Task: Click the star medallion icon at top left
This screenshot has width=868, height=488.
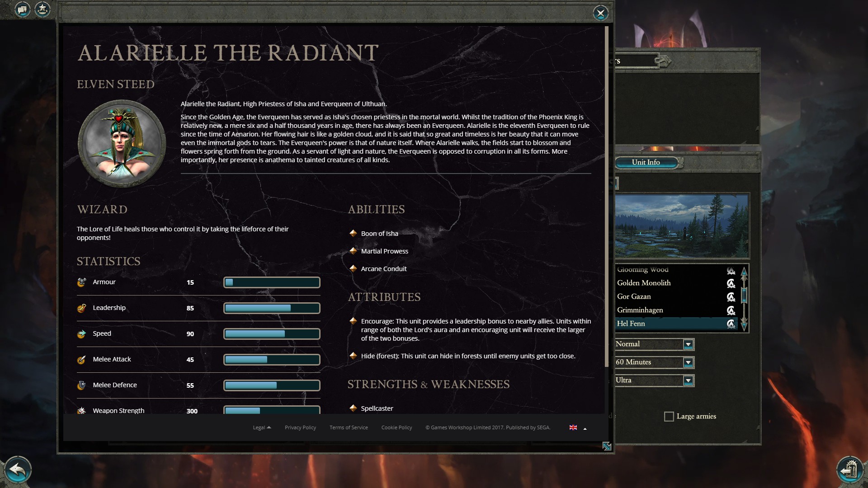Action: point(42,9)
